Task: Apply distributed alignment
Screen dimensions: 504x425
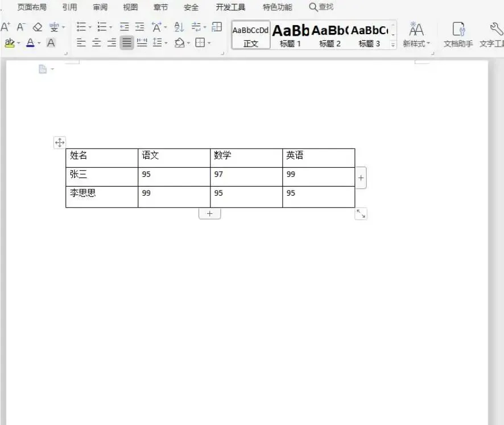Action: [x=142, y=43]
